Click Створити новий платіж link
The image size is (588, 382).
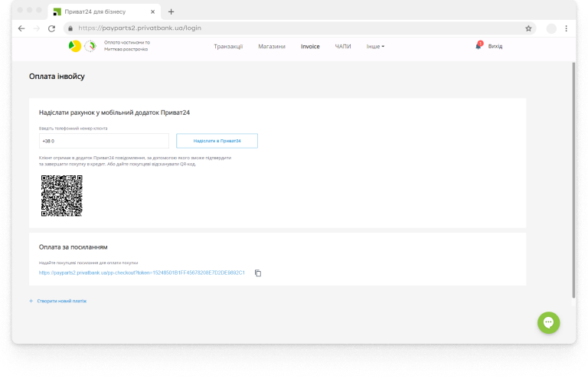tap(60, 302)
